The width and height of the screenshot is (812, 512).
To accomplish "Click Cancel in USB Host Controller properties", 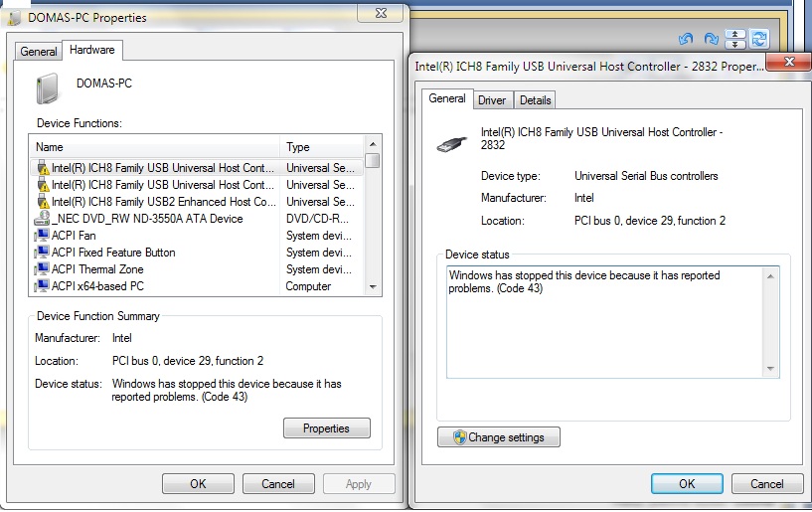I will pyautogui.click(x=767, y=483).
